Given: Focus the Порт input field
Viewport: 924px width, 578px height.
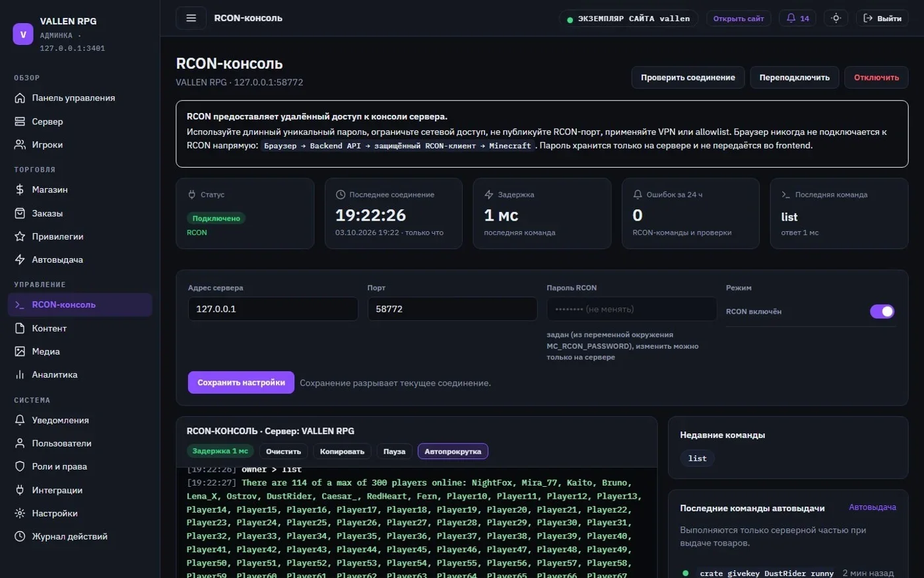Looking at the screenshot, I should (453, 309).
